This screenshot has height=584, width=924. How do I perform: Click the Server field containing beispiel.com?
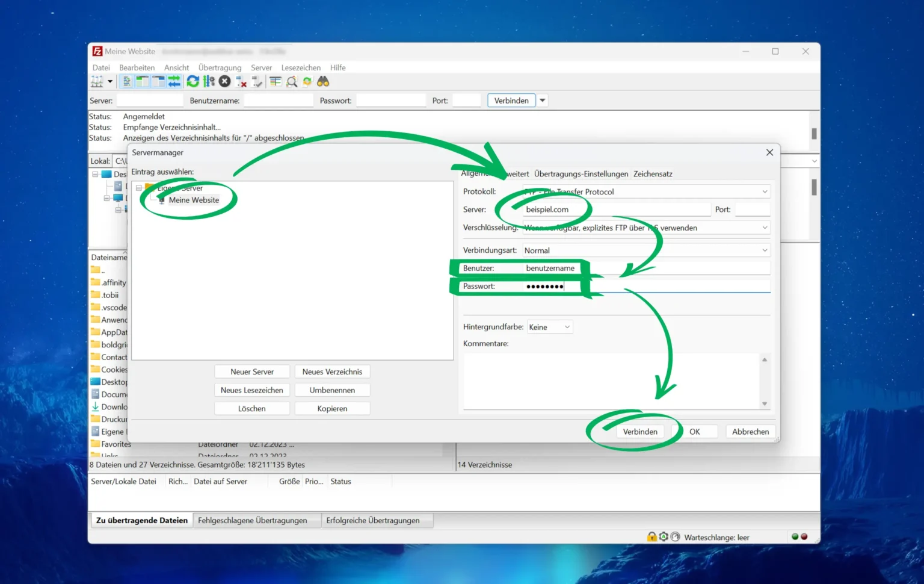pyautogui.click(x=616, y=210)
